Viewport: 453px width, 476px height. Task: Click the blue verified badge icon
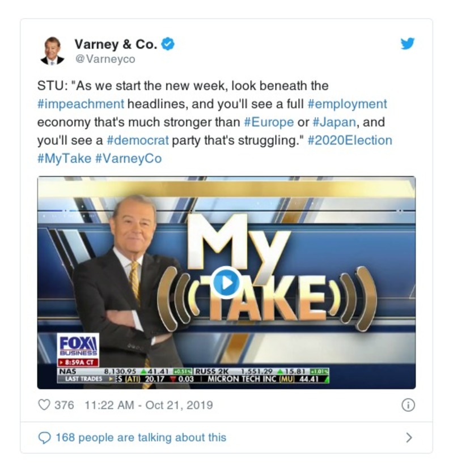coord(168,44)
